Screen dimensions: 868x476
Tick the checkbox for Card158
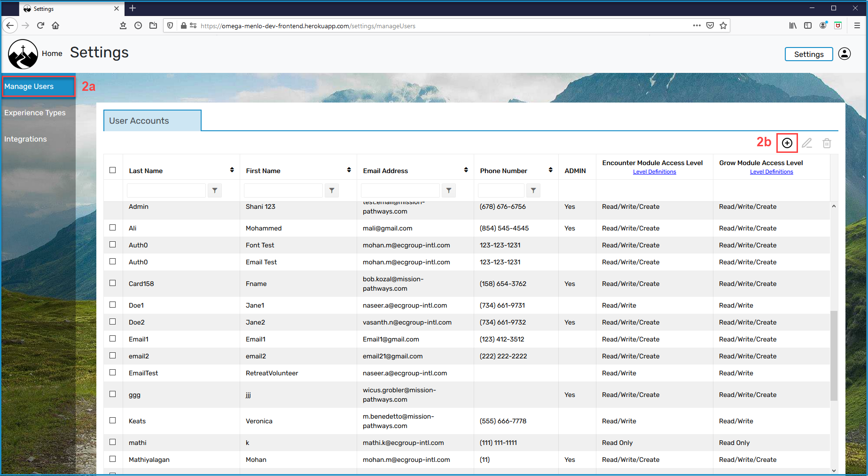(x=113, y=283)
